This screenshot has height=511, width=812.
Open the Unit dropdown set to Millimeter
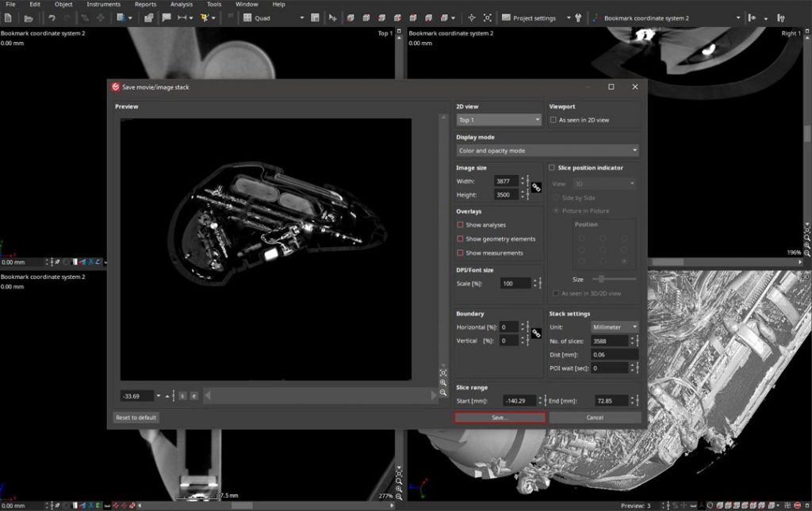click(x=615, y=327)
